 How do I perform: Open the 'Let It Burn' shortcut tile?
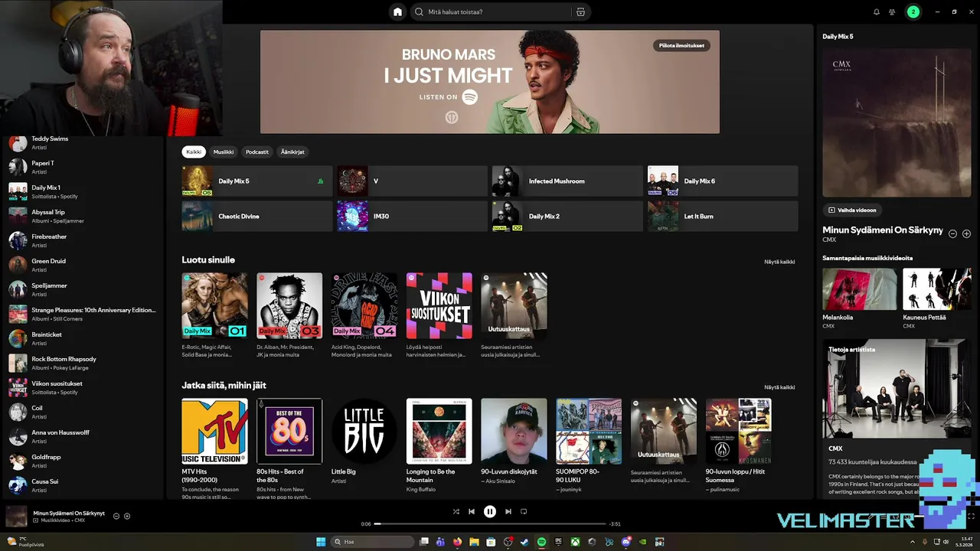(x=723, y=216)
